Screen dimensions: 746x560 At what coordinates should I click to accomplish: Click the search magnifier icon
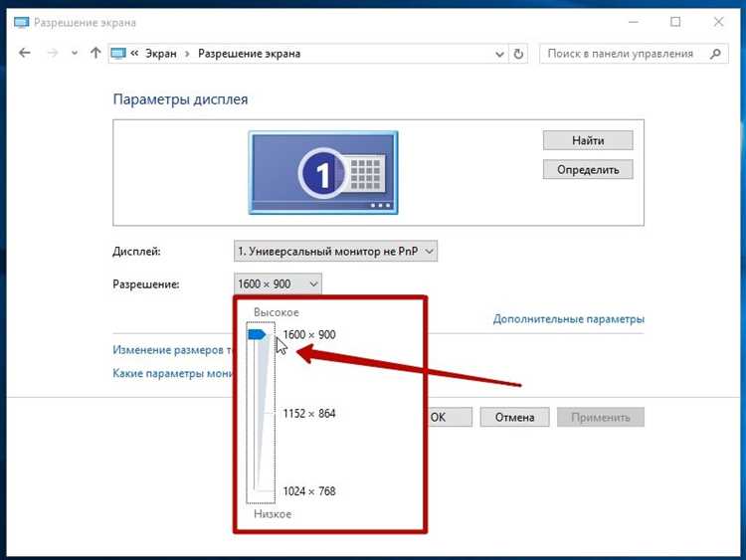pyautogui.click(x=715, y=54)
